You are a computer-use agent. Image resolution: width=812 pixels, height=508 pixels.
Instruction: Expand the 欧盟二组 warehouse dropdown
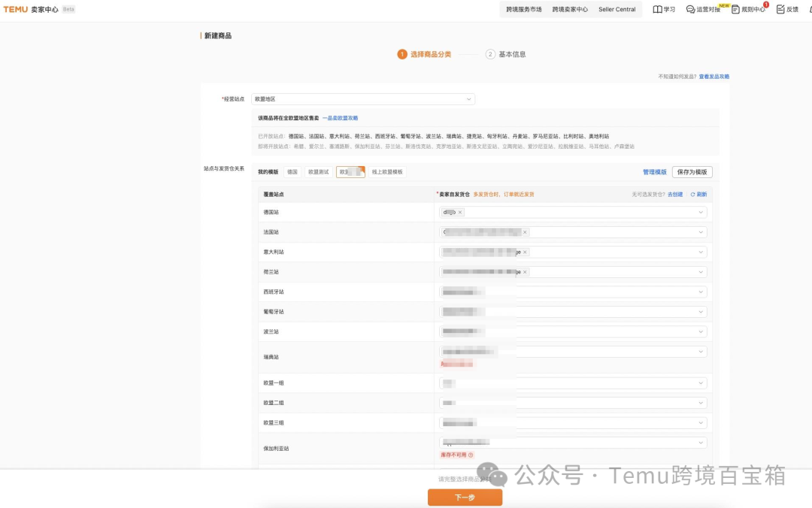click(x=701, y=403)
